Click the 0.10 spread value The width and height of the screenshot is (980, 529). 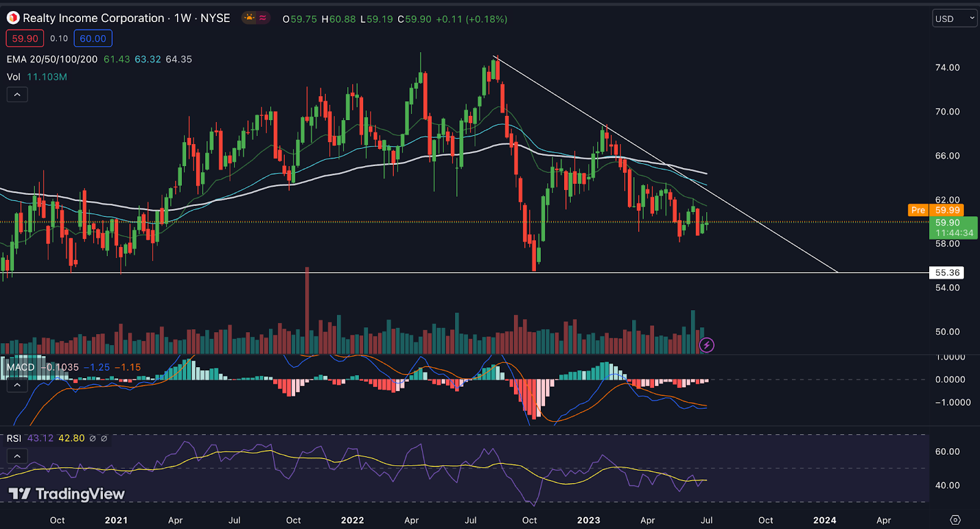click(x=59, y=39)
